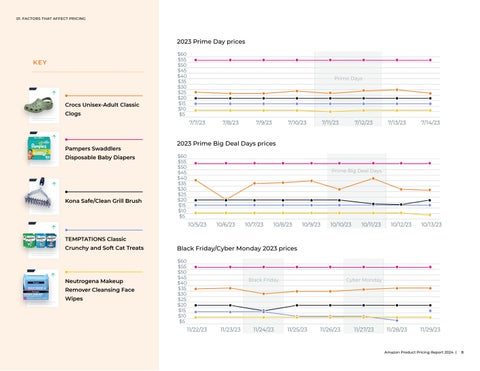The height and width of the screenshot is (371, 480).
Task: Click the 10/10/23 date axis label
Action: (x=341, y=225)
